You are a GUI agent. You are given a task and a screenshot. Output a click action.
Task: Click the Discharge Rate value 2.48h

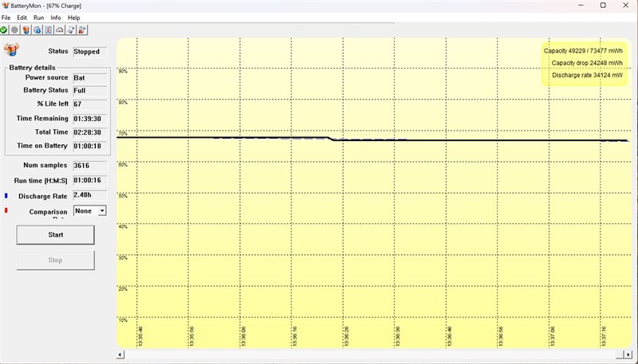90,195
